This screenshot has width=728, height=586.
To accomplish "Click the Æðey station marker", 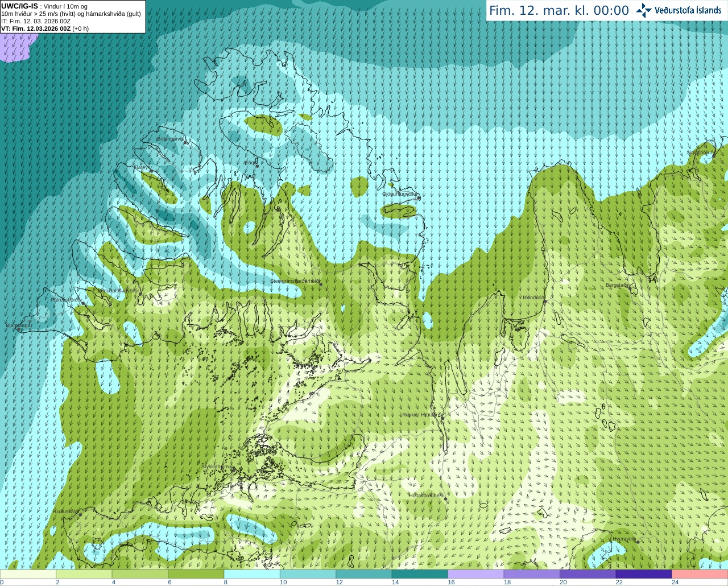I will (257, 166).
